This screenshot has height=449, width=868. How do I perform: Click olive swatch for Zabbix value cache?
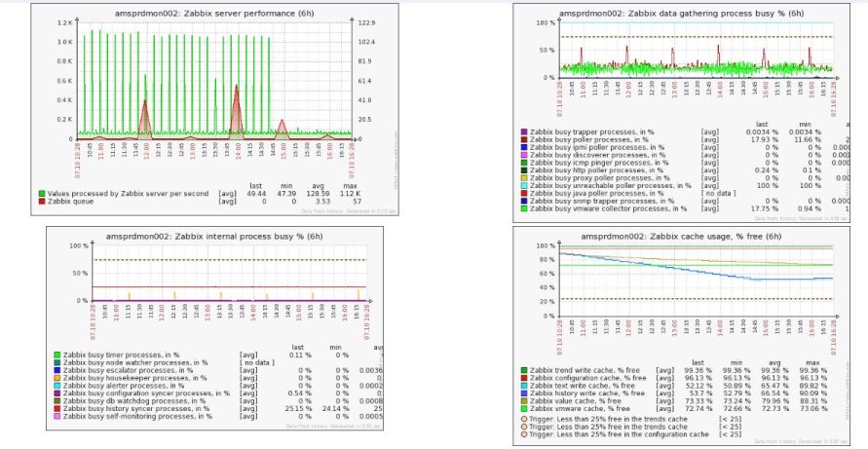coord(524,401)
